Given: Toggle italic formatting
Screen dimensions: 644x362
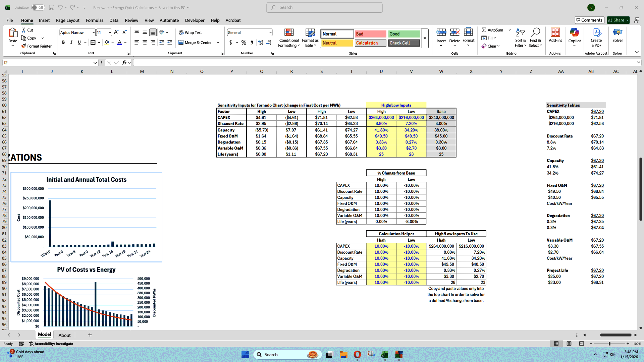Looking at the screenshot, I should click(x=71, y=42).
